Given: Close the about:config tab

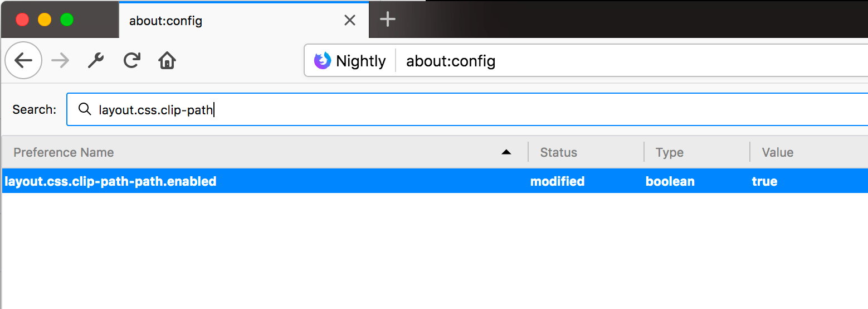Looking at the screenshot, I should click(x=350, y=21).
